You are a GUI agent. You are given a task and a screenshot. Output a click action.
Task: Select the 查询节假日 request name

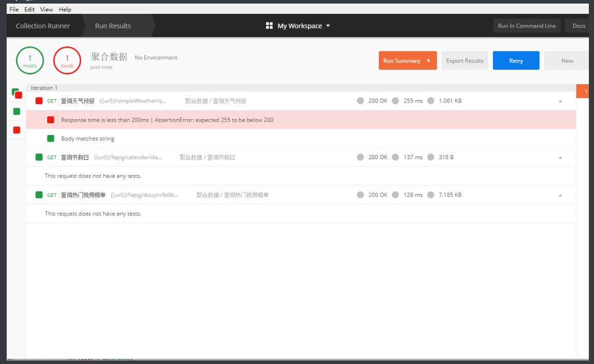coord(74,157)
